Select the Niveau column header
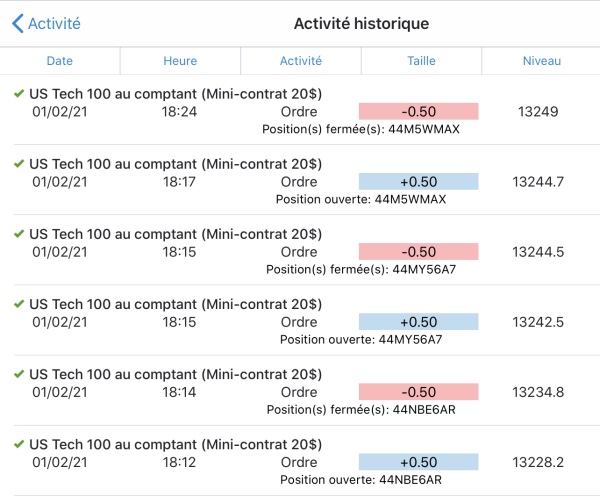 tap(541, 61)
